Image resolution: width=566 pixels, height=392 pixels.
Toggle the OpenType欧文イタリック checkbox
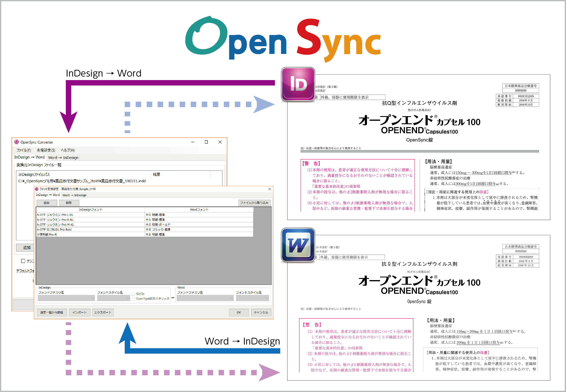pyautogui.click(x=133, y=299)
